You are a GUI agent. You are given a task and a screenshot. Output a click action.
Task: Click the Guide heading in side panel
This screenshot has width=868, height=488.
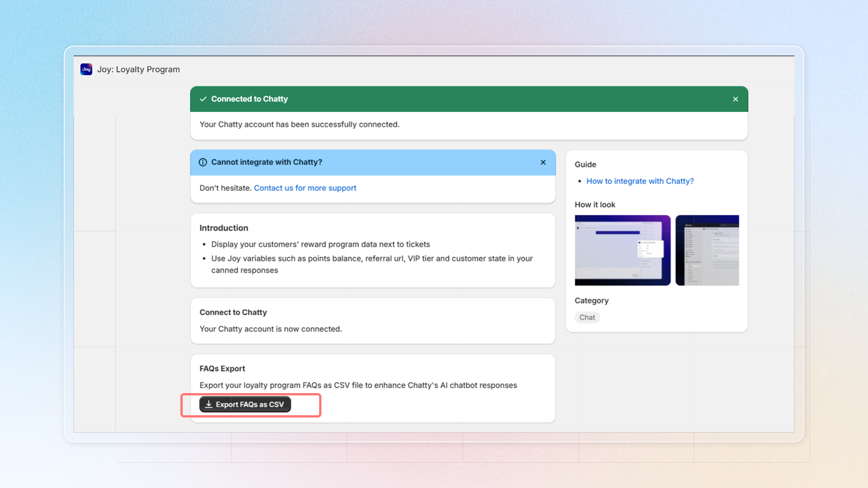(585, 164)
